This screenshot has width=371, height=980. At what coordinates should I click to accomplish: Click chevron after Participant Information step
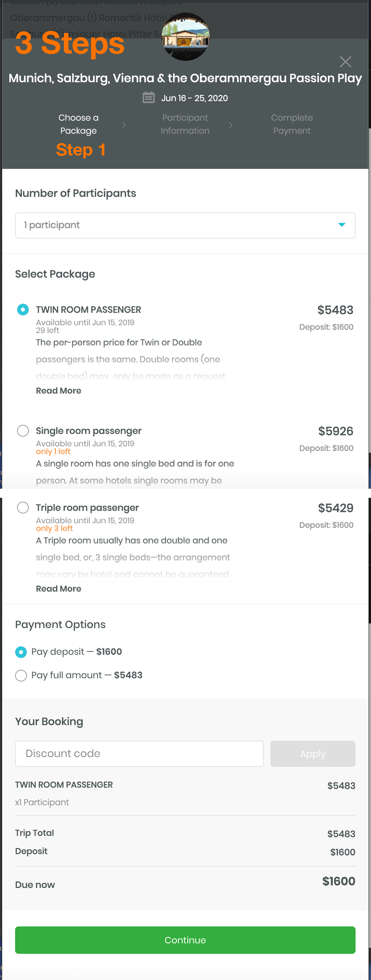231,125
